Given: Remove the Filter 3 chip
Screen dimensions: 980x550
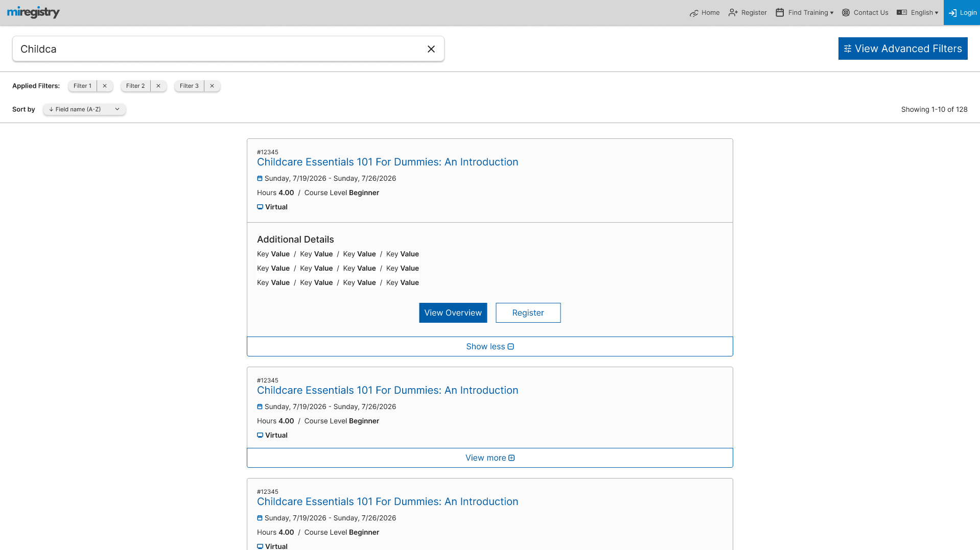Looking at the screenshot, I should point(212,86).
